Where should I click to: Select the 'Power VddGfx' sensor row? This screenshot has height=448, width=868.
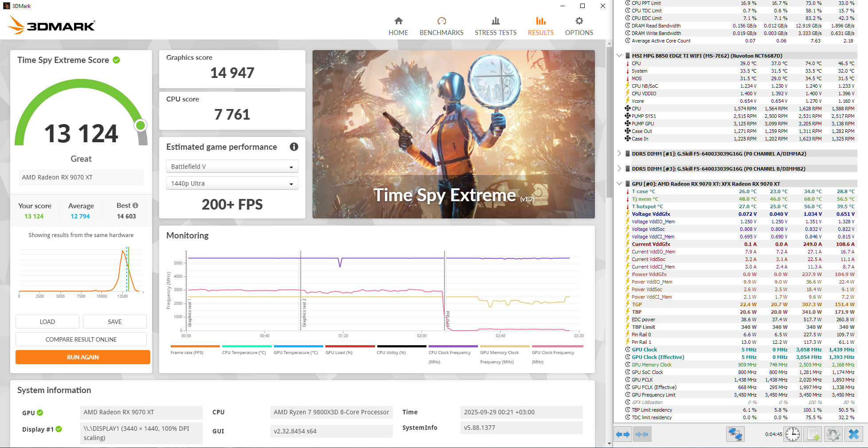tap(741, 274)
